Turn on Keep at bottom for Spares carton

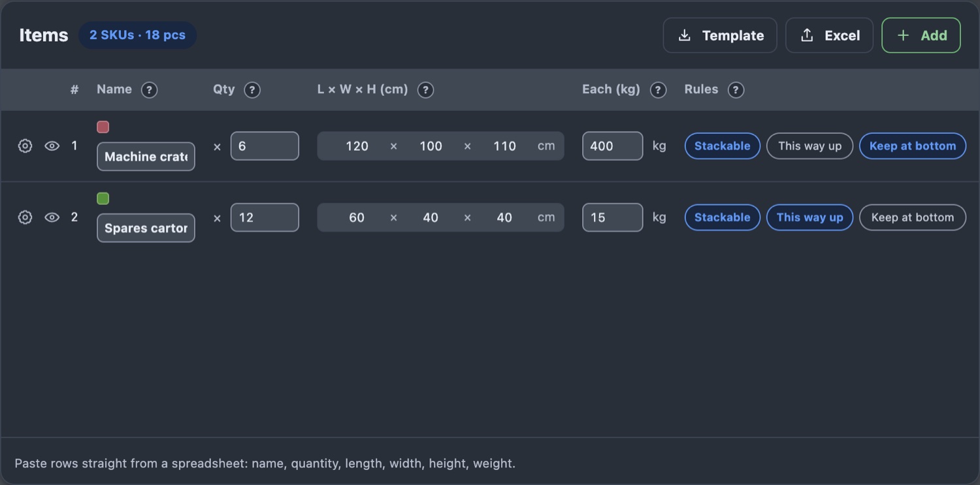click(913, 217)
